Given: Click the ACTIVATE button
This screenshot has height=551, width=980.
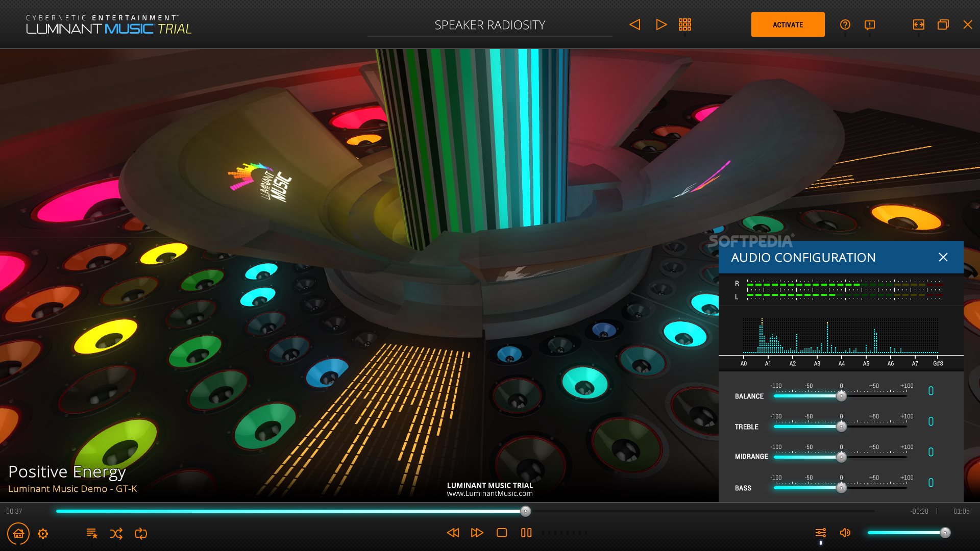Looking at the screenshot, I should pyautogui.click(x=788, y=24).
